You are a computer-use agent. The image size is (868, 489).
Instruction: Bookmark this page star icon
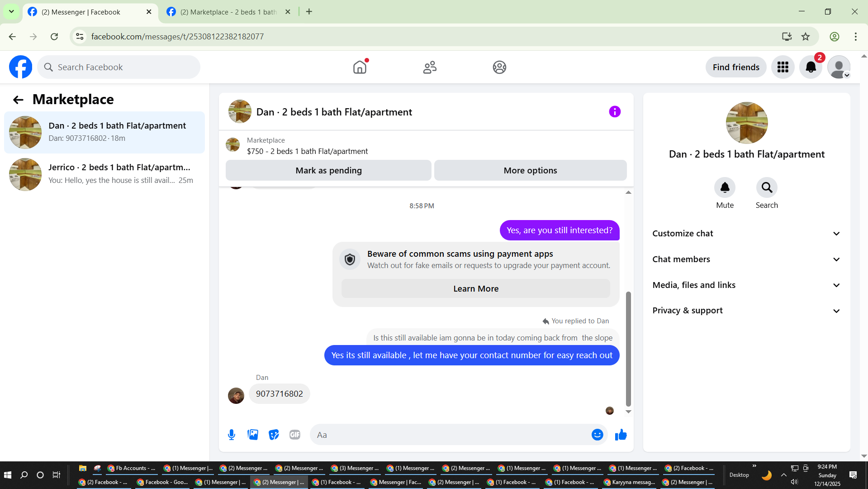806,37
